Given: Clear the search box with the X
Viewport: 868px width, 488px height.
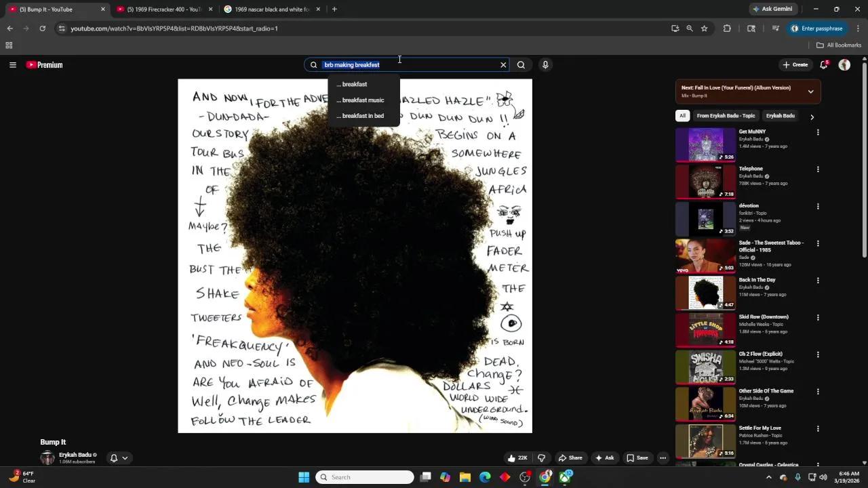Looking at the screenshot, I should (x=502, y=64).
